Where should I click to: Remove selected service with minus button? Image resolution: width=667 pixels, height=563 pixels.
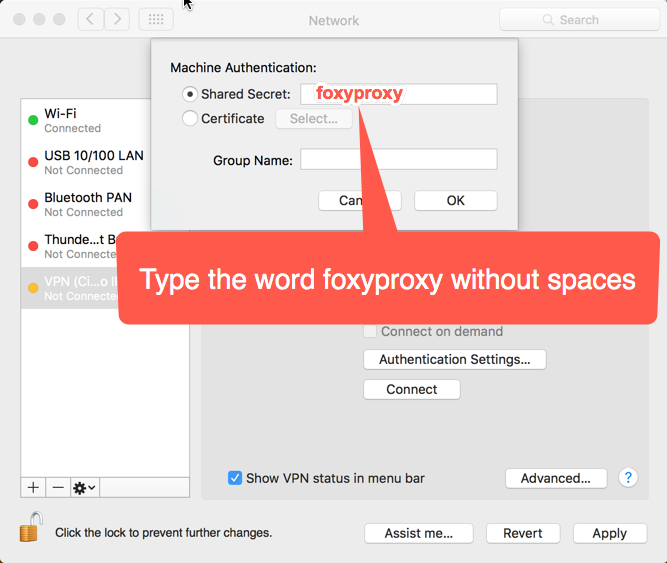58,487
